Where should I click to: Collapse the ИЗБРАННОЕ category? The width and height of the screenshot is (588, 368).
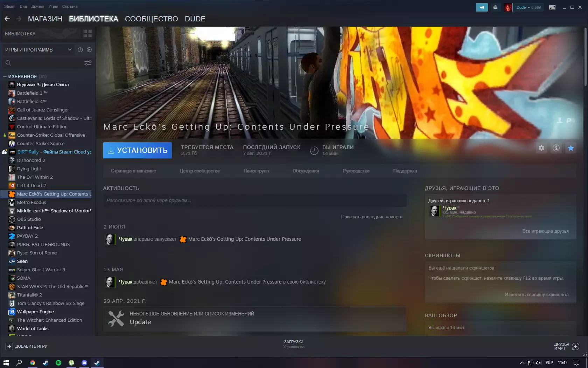coord(5,76)
